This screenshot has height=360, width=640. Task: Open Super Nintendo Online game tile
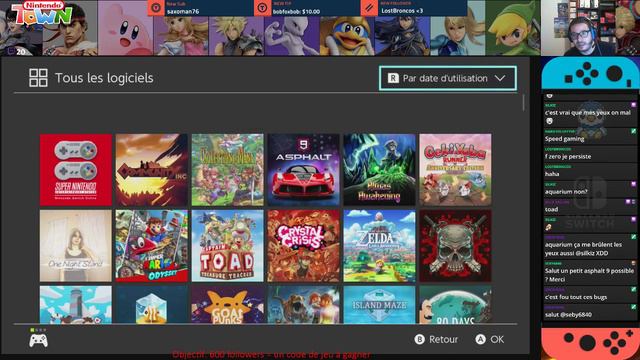(76, 170)
